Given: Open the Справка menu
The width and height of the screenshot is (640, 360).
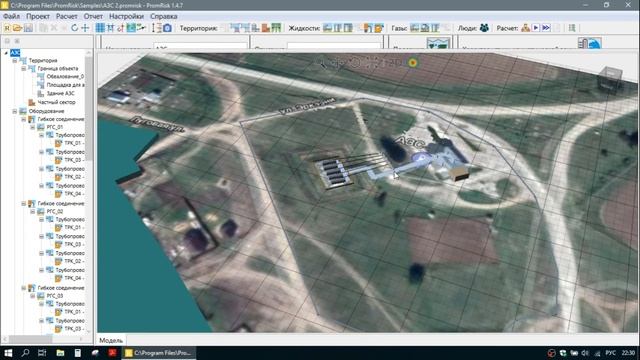Looking at the screenshot, I should point(164,16).
